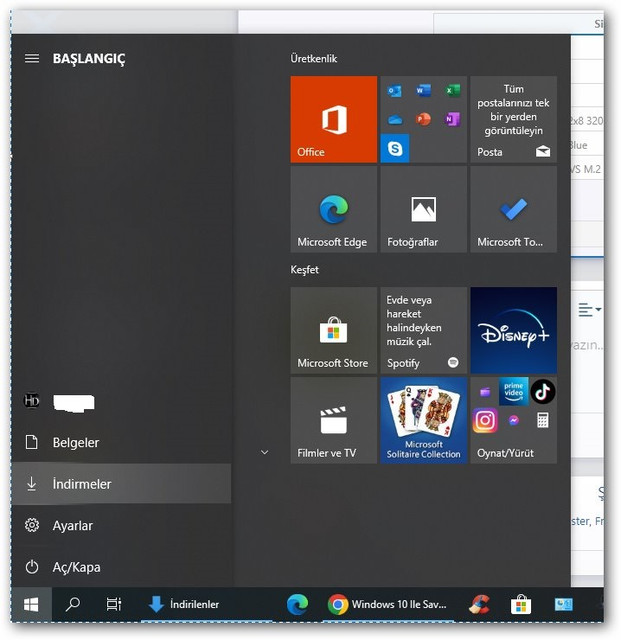
Task: Open the Aç/Kapa power menu
Action: point(121,567)
